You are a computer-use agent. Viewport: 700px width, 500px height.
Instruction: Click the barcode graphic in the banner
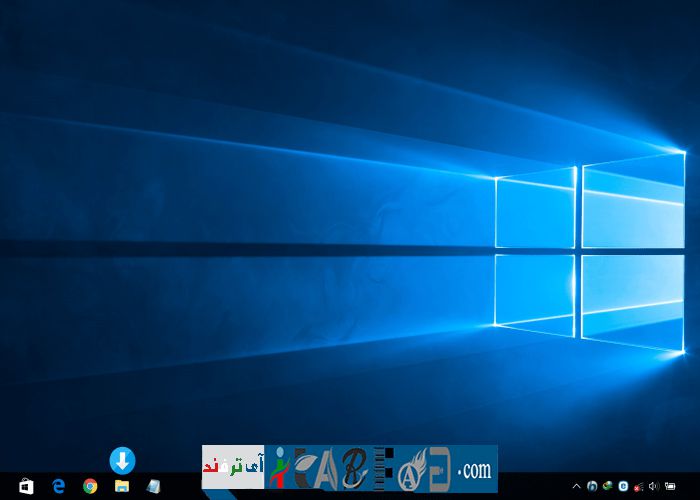coord(383,468)
